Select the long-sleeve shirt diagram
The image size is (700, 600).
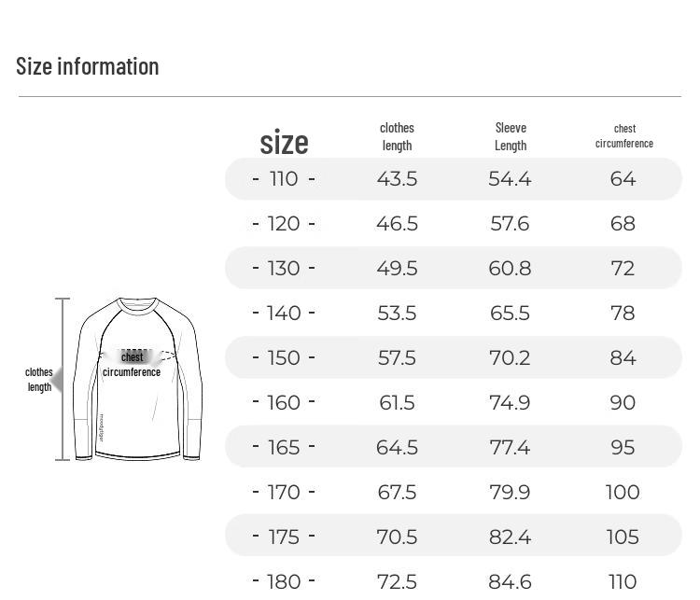[137, 379]
